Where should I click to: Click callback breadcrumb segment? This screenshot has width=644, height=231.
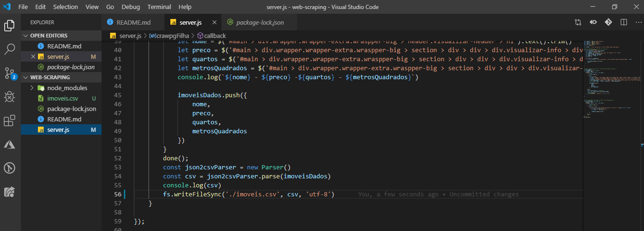211,36
